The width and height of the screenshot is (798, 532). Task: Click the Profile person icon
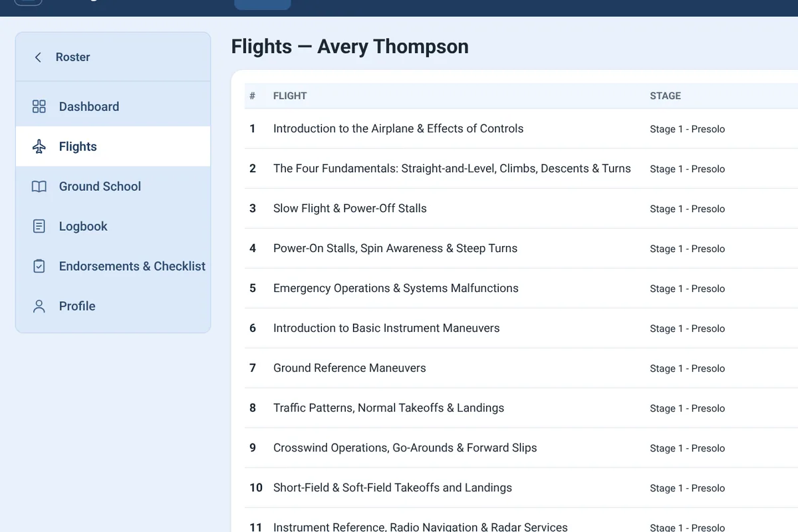tap(39, 306)
